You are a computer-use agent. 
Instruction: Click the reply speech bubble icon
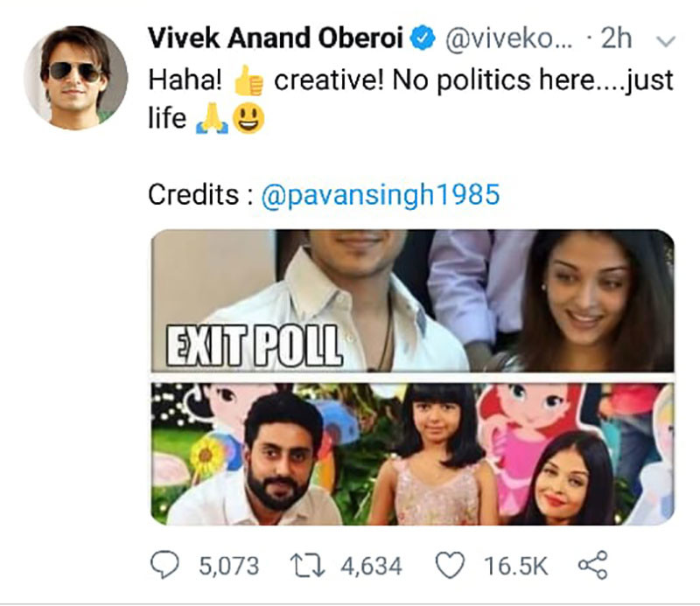[164, 565]
